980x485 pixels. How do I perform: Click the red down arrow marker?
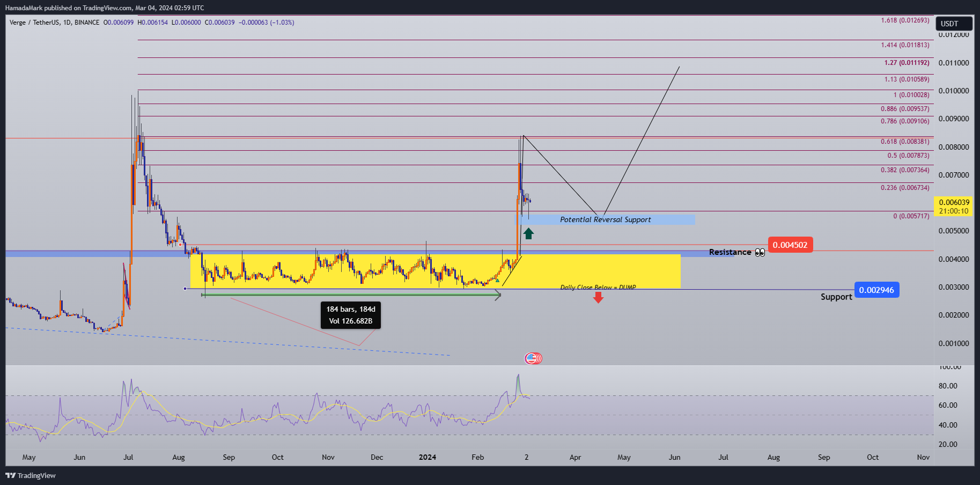click(x=598, y=297)
